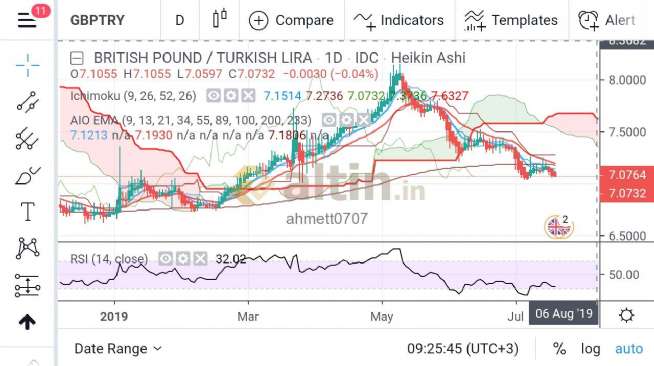The height and width of the screenshot is (366, 654).
Task: Click the RSI (14, close) title
Action: [109, 259]
